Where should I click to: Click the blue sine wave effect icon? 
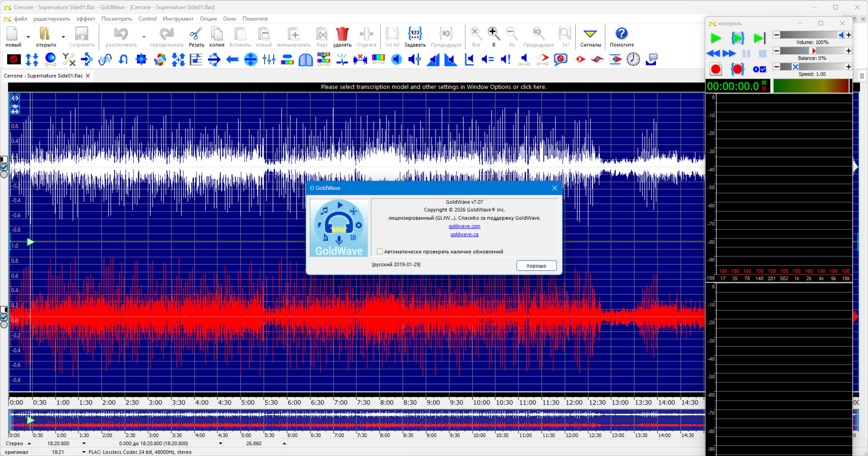(105, 59)
